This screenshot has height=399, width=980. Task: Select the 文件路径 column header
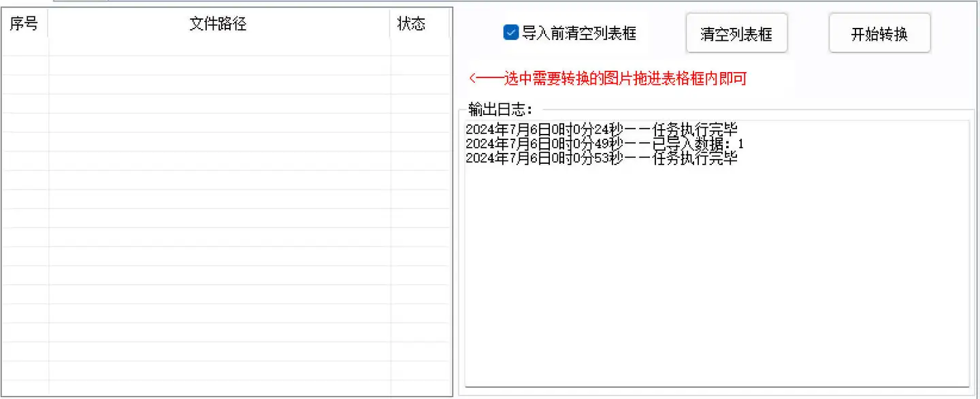[x=219, y=24]
